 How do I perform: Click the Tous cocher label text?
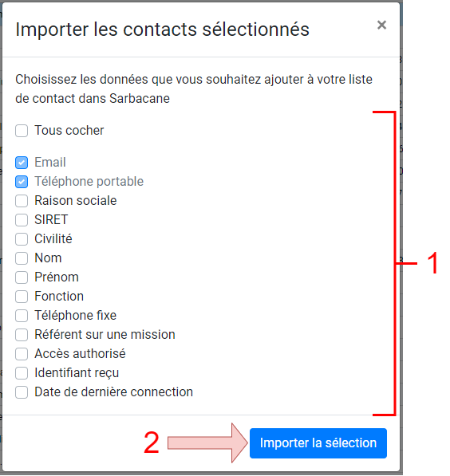click(x=69, y=131)
